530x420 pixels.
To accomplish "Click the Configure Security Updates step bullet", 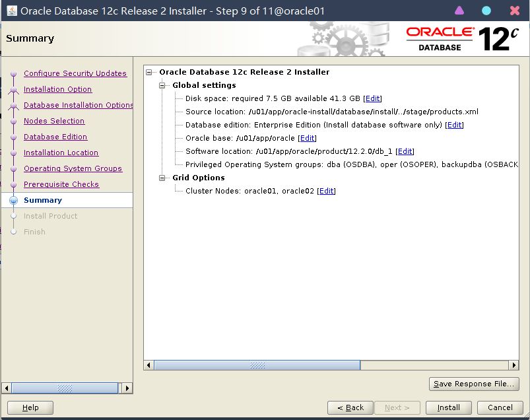I will pos(13,73).
